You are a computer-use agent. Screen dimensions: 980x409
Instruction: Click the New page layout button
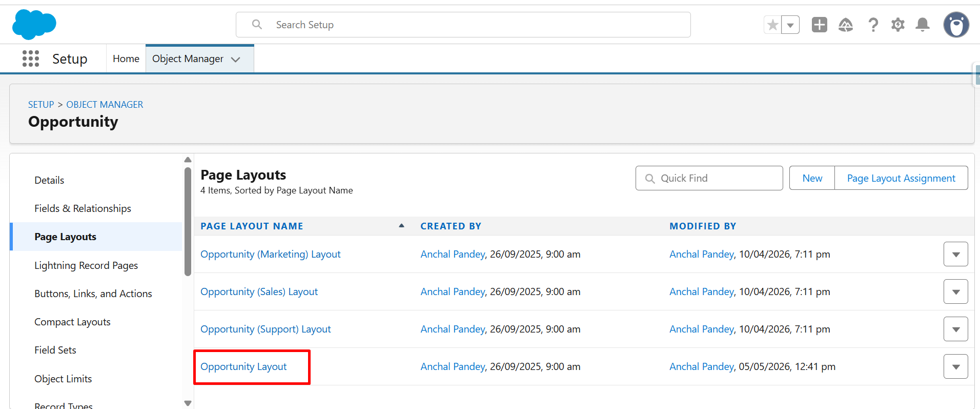coord(812,178)
